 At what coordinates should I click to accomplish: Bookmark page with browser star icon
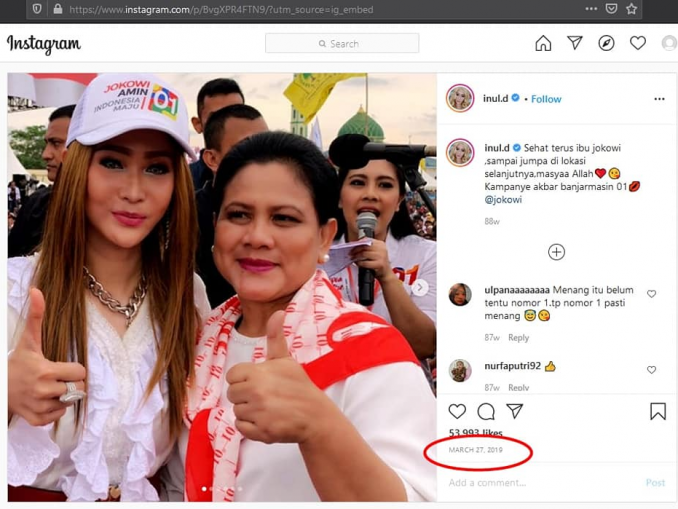631,9
